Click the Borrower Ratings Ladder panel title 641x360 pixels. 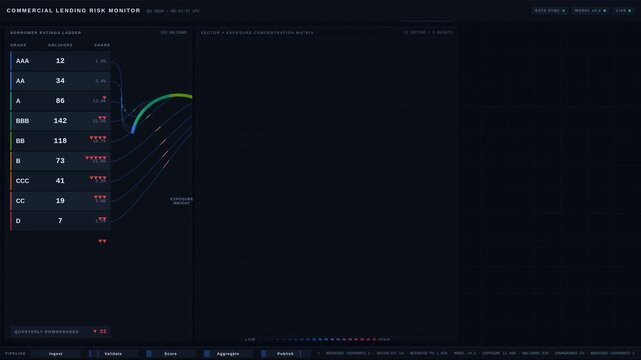46,33
